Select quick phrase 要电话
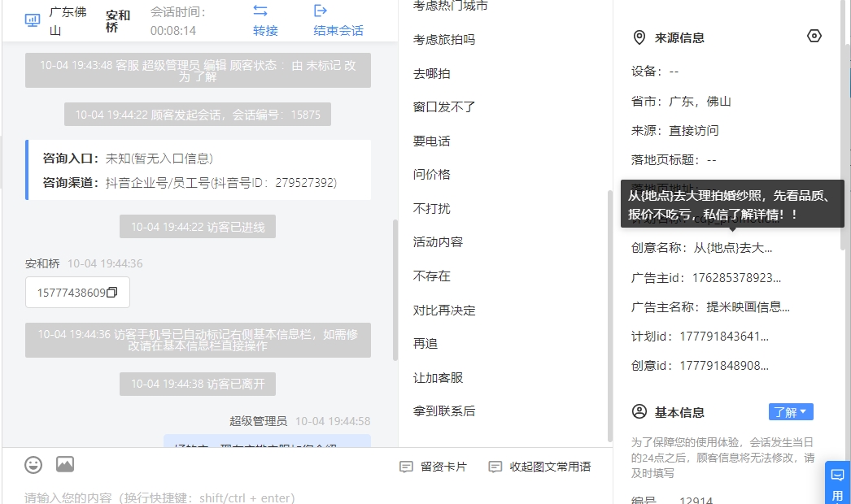The height and width of the screenshot is (504, 851). (431, 141)
